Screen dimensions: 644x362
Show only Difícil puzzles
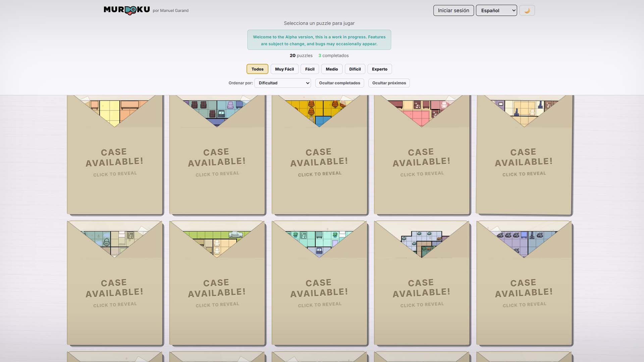355,69
